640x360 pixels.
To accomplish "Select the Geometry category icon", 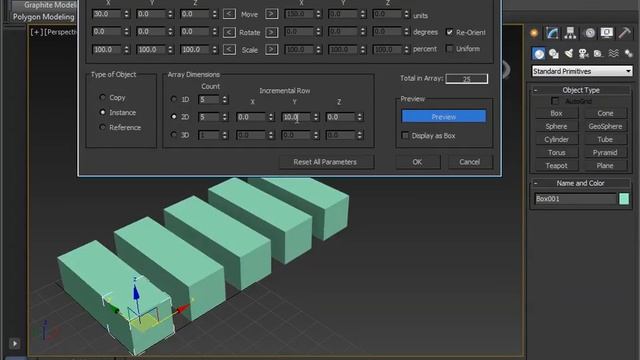I will pos(539,53).
